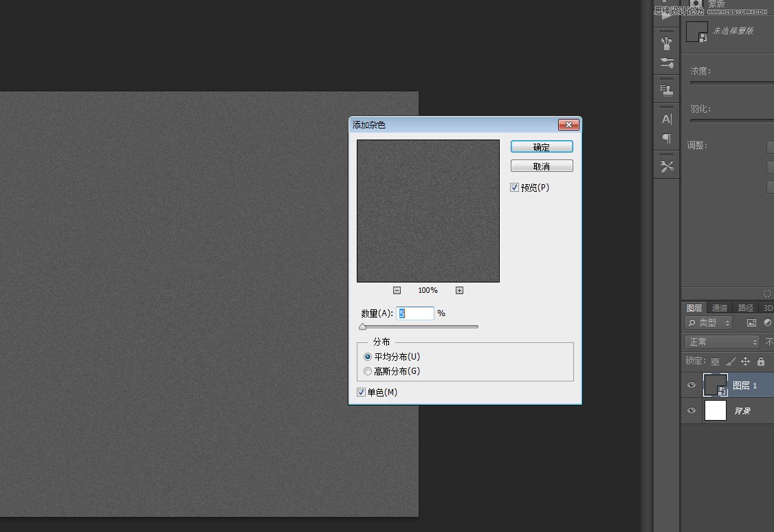774x532 pixels.
Task: Lock all padlock icon
Action: tap(761, 362)
